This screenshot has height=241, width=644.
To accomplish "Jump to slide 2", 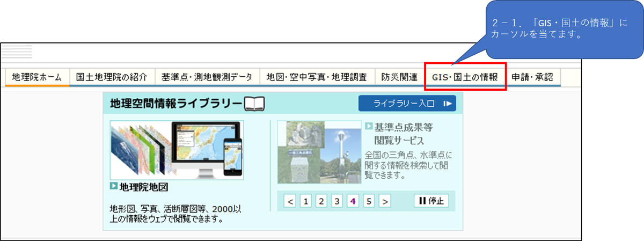I will [321, 201].
